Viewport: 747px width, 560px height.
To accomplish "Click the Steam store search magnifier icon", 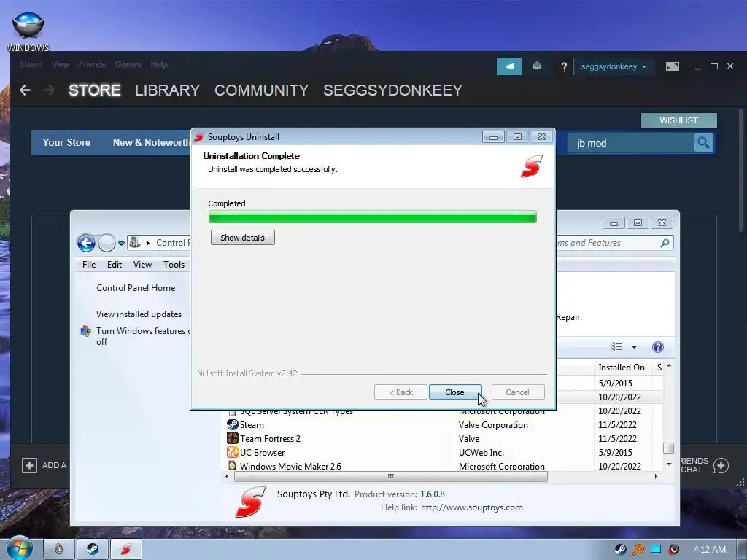I will [x=703, y=143].
